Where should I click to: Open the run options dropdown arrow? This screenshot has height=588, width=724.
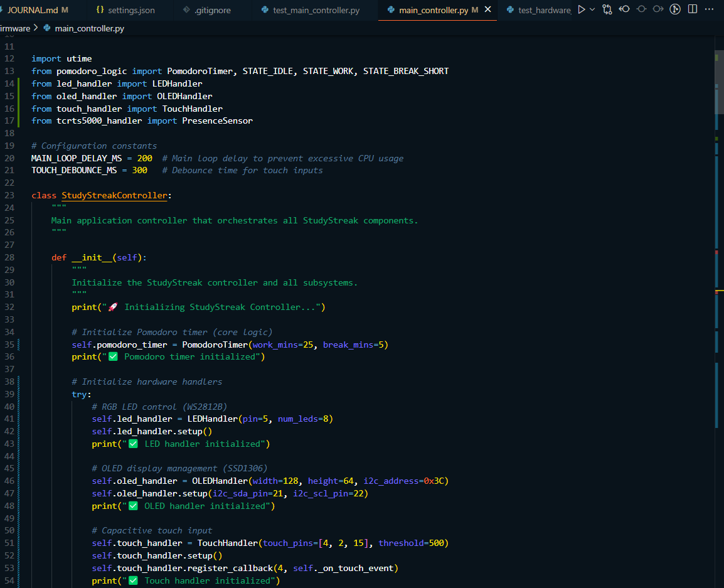click(x=592, y=9)
